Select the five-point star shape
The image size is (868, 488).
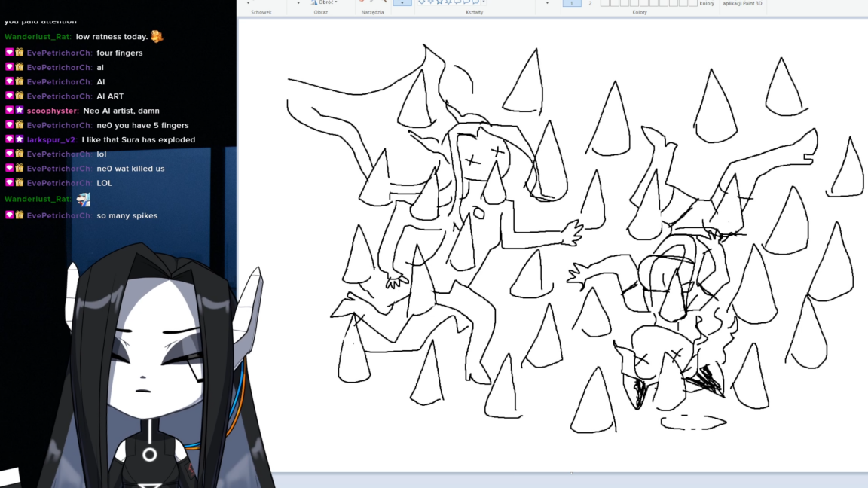coord(439,2)
